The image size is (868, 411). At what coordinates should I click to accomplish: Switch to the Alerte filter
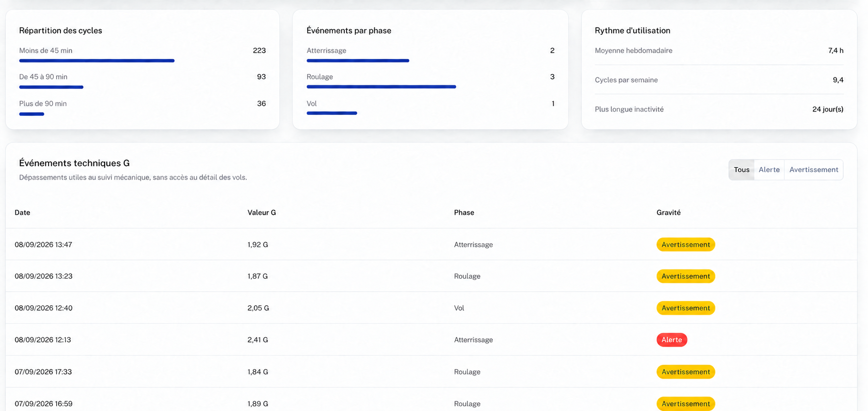click(769, 170)
